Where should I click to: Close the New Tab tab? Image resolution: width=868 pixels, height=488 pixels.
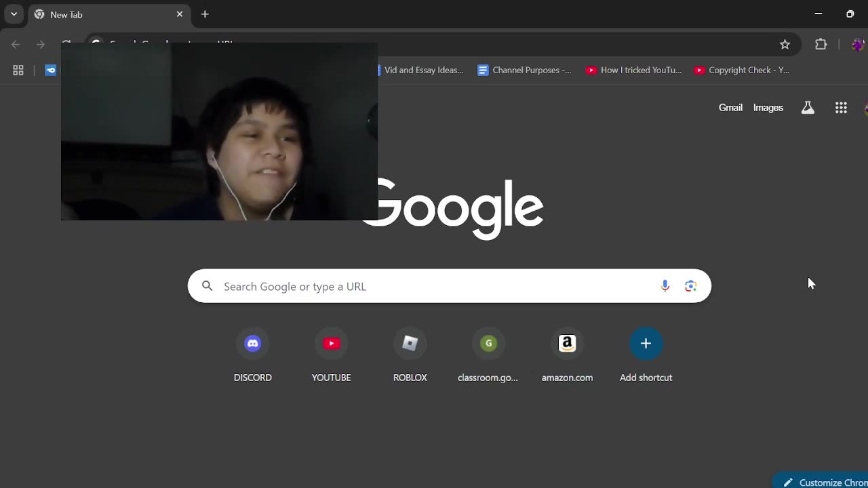point(180,14)
